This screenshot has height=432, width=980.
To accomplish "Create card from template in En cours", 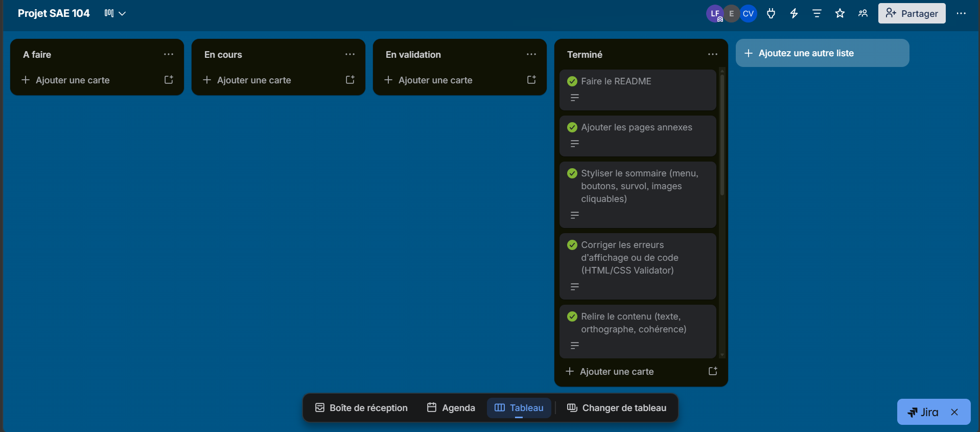I will click(350, 80).
